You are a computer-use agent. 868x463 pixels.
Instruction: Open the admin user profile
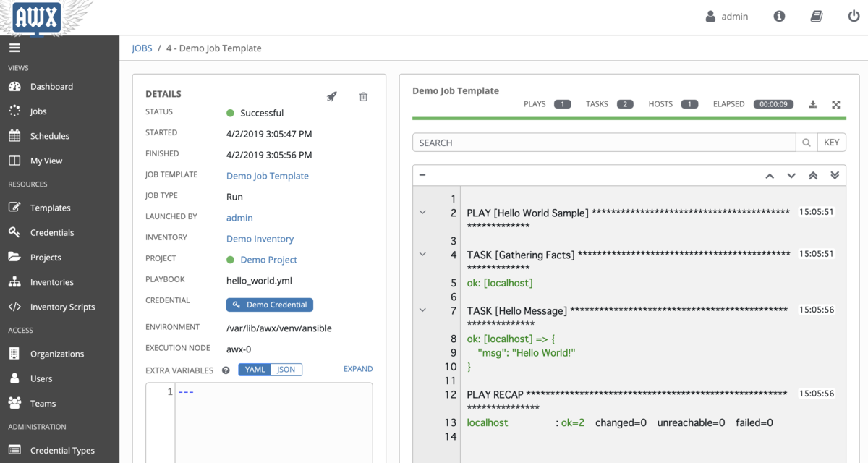pos(727,16)
